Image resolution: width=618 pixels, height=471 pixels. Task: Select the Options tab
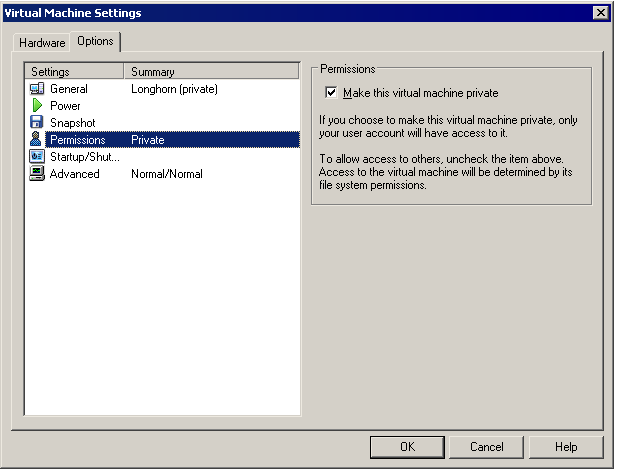[x=95, y=42]
